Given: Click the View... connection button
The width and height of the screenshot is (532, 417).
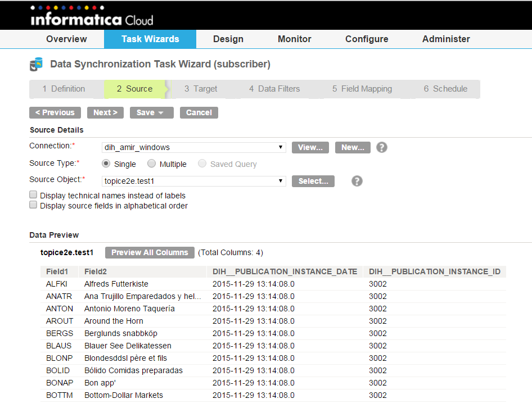Looking at the screenshot, I should coord(310,147).
